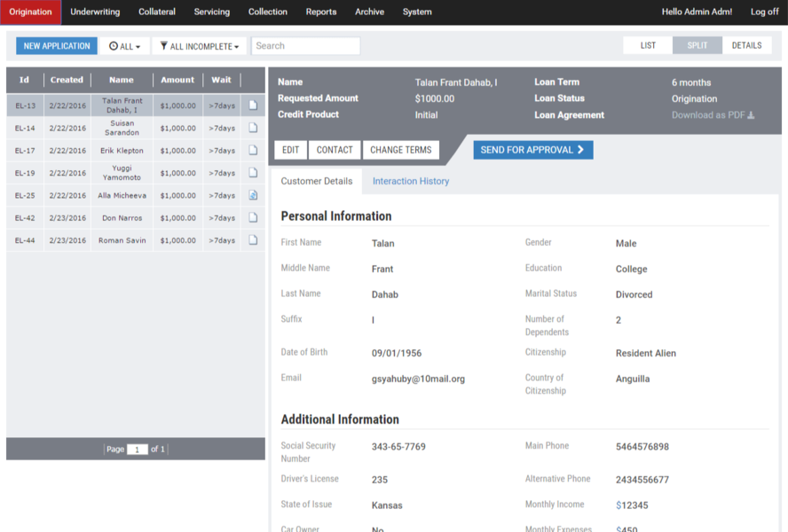The height and width of the screenshot is (532, 788).
Task: Go to the Servicing menu
Action: (x=211, y=12)
